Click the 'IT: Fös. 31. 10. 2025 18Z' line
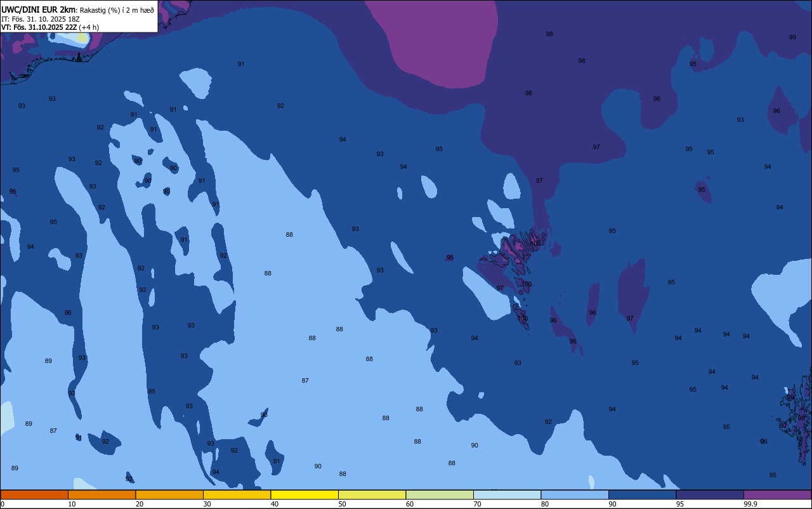 pos(41,19)
